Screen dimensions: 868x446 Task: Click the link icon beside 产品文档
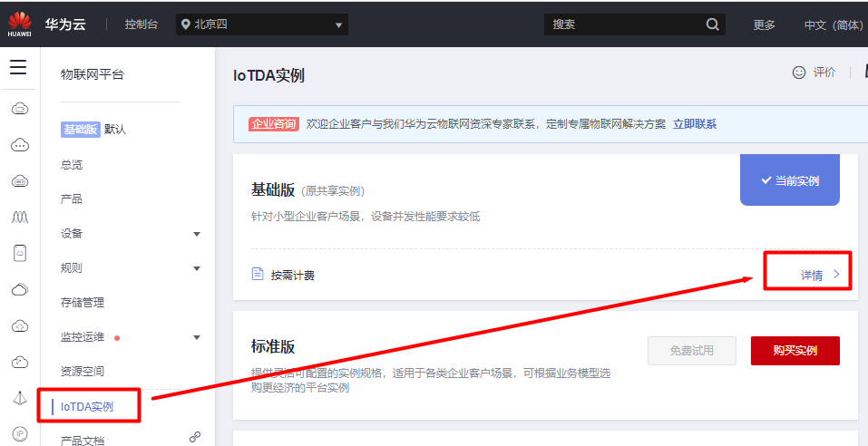[194, 437]
